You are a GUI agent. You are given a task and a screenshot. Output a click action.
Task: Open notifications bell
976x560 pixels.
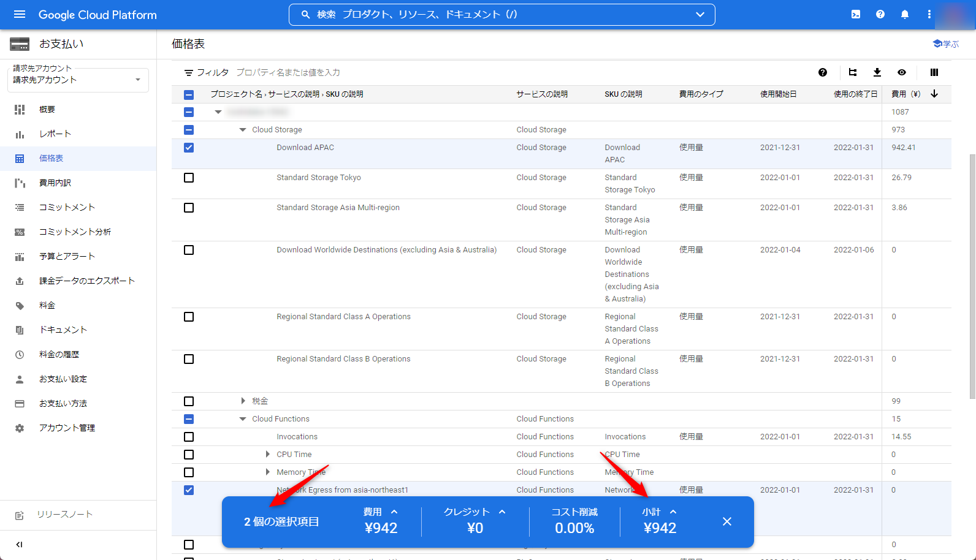[905, 15]
